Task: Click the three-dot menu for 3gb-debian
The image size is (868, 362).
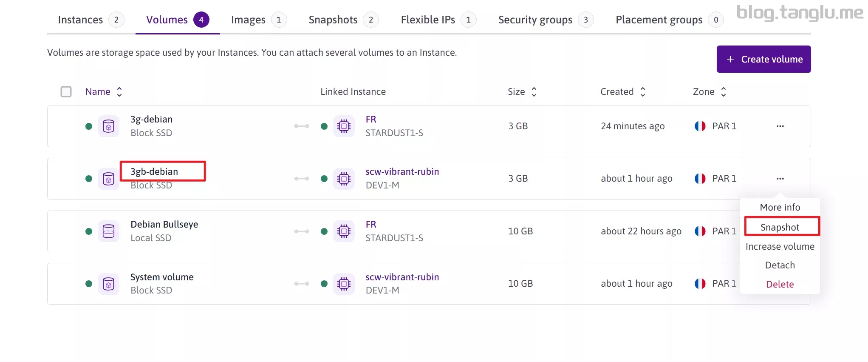Action: click(780, 179)
